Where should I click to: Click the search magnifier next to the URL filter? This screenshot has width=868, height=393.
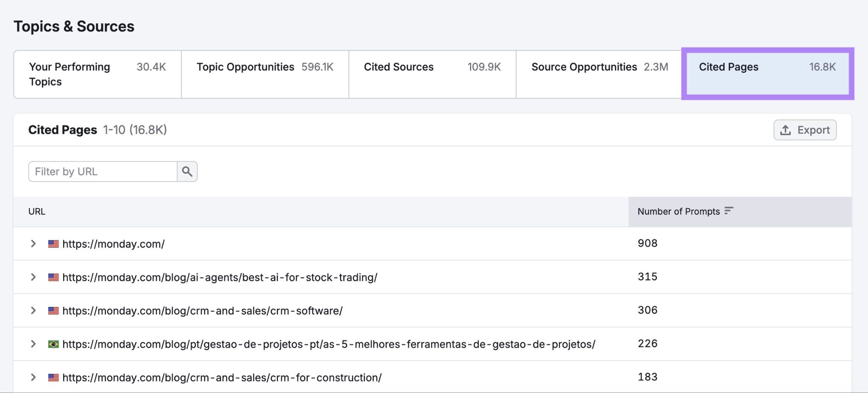pyautogui.click(x=187, y=172)
